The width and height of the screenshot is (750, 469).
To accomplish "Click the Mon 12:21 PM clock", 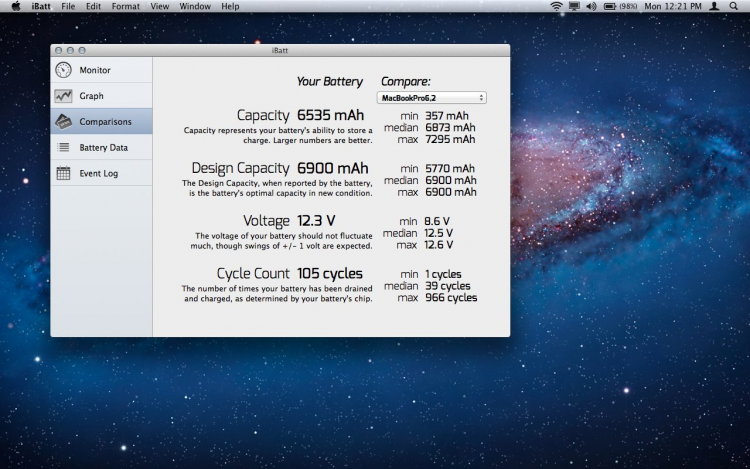I will 672,6.
